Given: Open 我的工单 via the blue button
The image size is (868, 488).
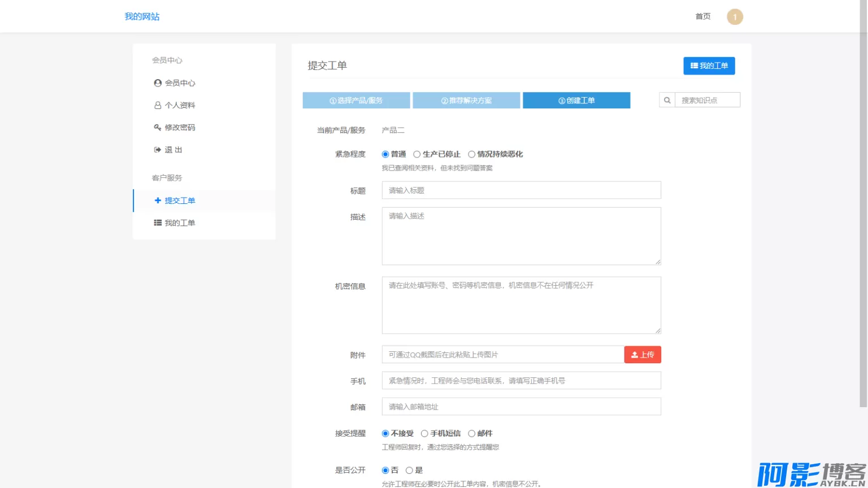Looking at the screenshot, I should pyautogui.click(x=709, y=66).
